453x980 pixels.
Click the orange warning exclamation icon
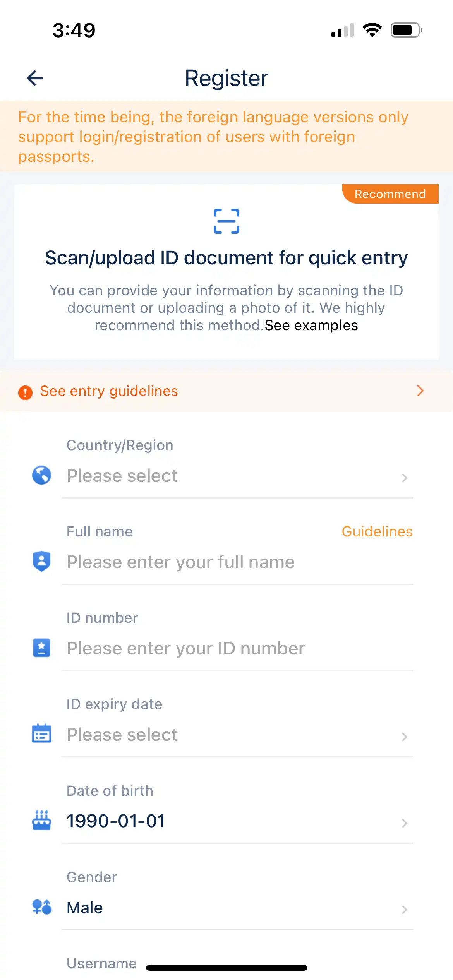pyautogui.click(x=26, y=392)
